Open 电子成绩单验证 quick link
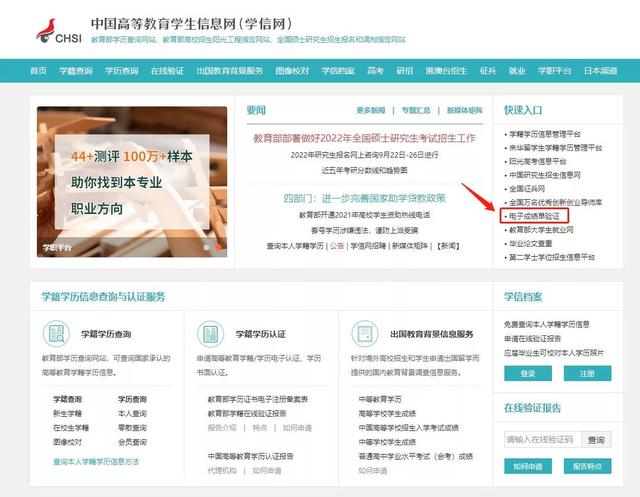Image resolution: width=640 pixels, height=497 pixels. click(534, 216)
